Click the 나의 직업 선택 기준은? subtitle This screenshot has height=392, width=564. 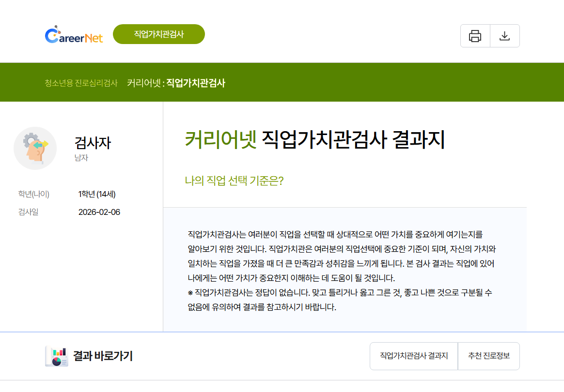click(234, 181)
